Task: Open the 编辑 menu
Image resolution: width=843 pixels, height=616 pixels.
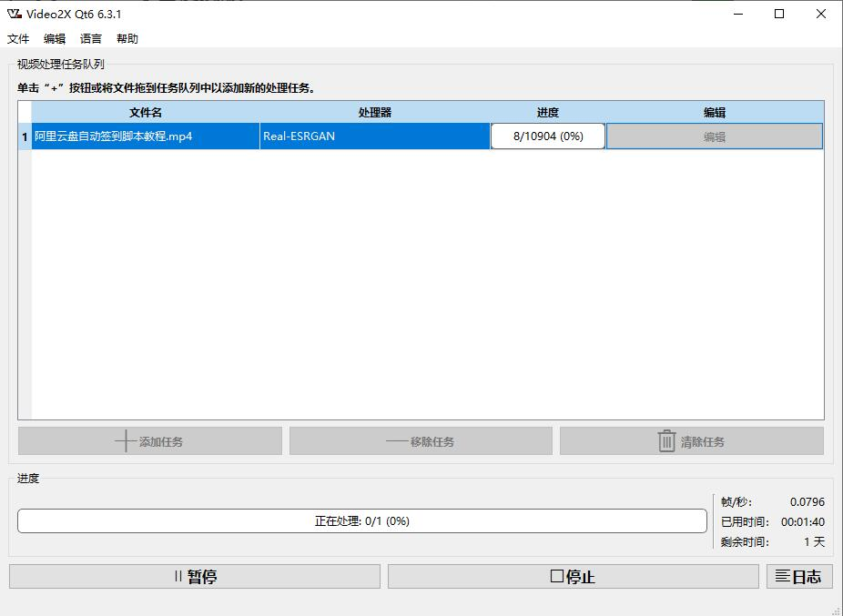Action: click(55, 39)
